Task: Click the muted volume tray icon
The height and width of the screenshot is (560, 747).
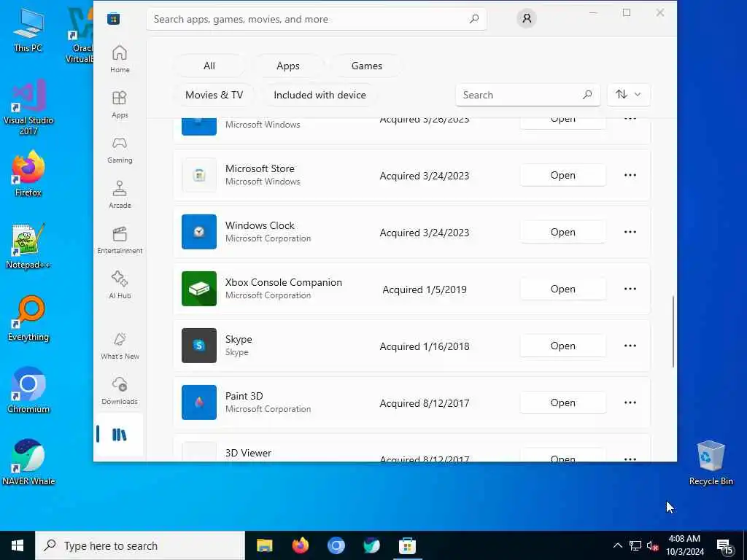Action: 653,545
